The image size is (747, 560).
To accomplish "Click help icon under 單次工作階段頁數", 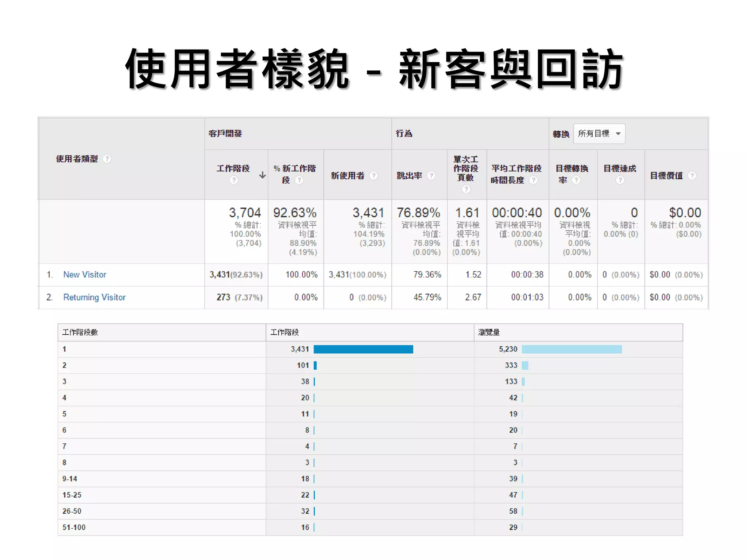I will [466, 189].
